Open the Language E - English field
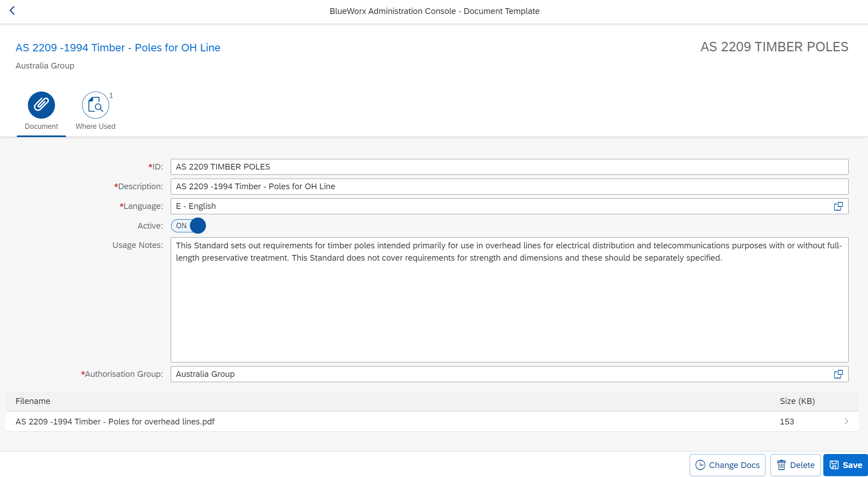Screen dimensions: 868x477 (492, 206)
